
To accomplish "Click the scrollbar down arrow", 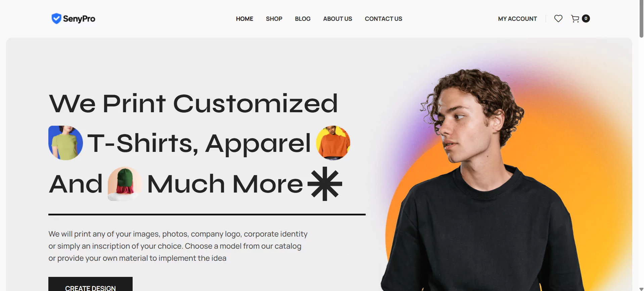I will click(x=641, y=289).
